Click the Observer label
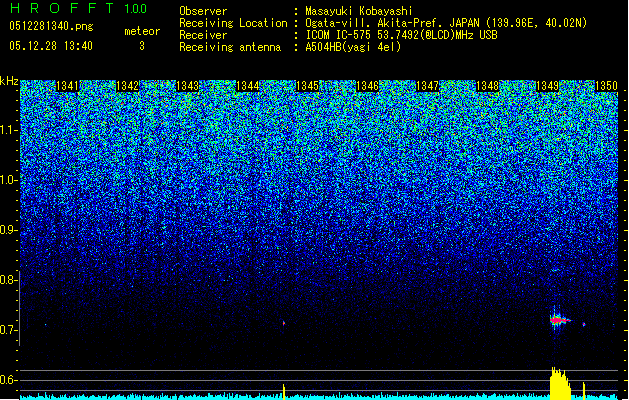629x400 pixels. tap(203, 11)
